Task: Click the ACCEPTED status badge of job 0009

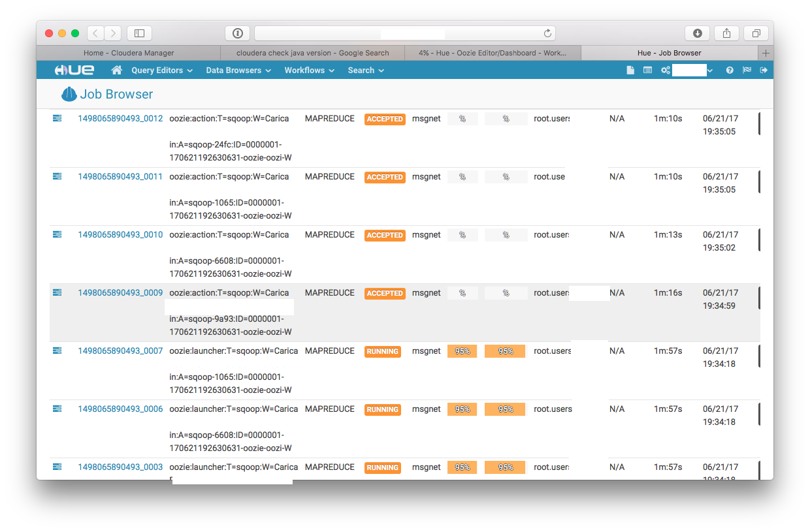Action: point(385,294)
